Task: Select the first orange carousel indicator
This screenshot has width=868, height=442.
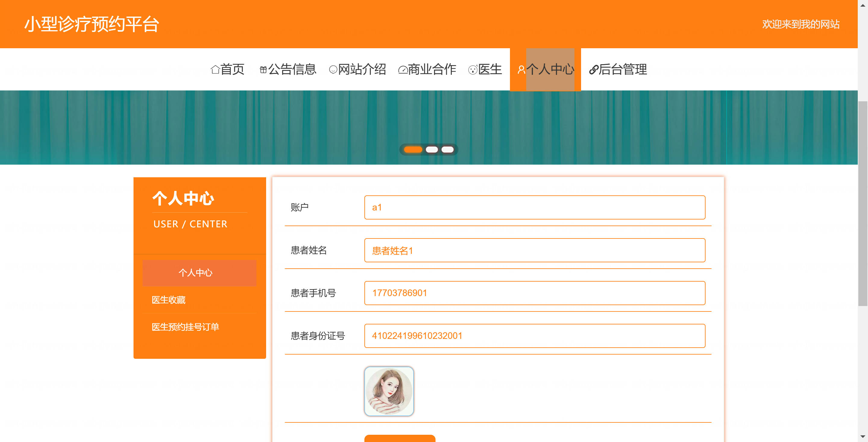Action: [x=413, y=150]
